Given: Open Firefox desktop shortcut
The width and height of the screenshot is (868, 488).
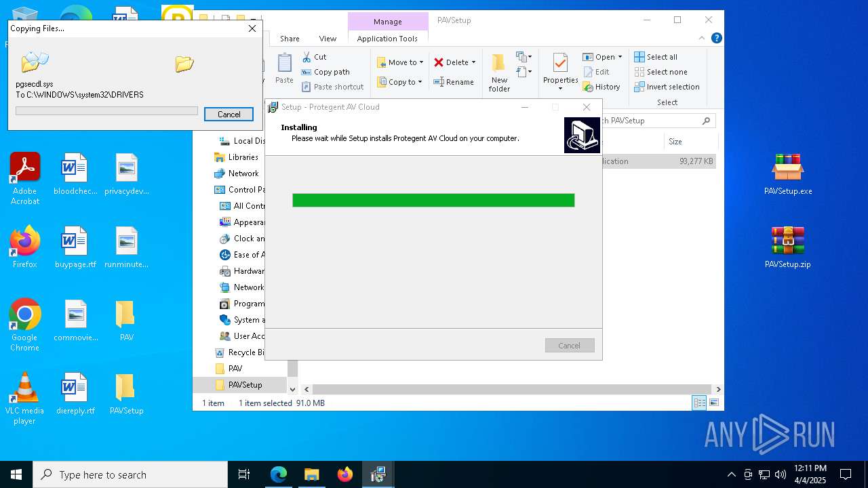Looking at the screenshot, I should (x=25, y=247).
